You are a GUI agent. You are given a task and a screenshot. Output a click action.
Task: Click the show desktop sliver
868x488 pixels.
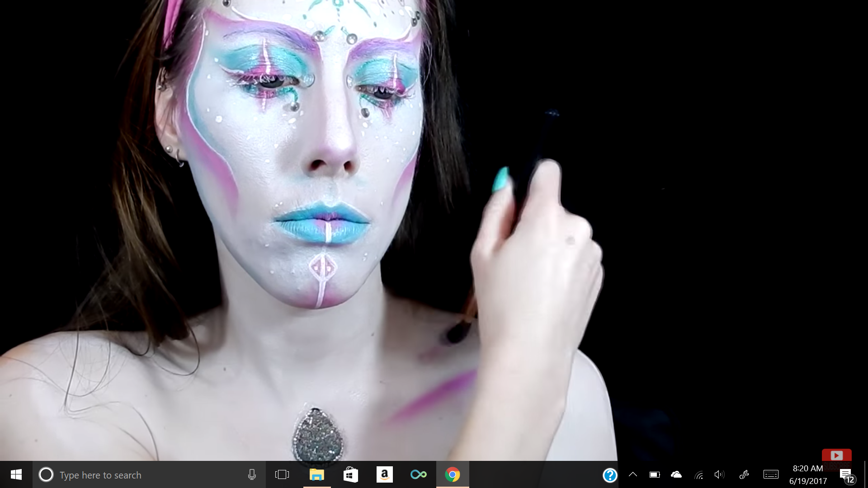pyautogui.click(x=865, y=474)
